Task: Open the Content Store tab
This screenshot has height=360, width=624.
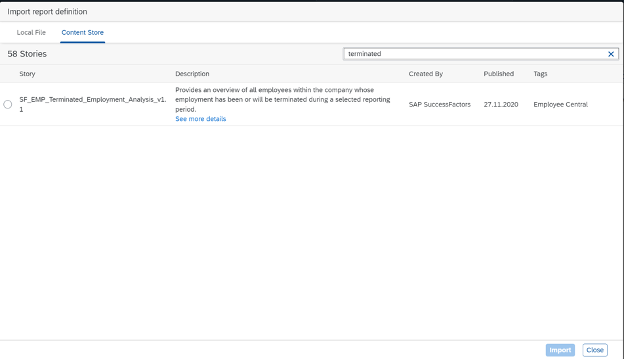Action: (82, 33)
